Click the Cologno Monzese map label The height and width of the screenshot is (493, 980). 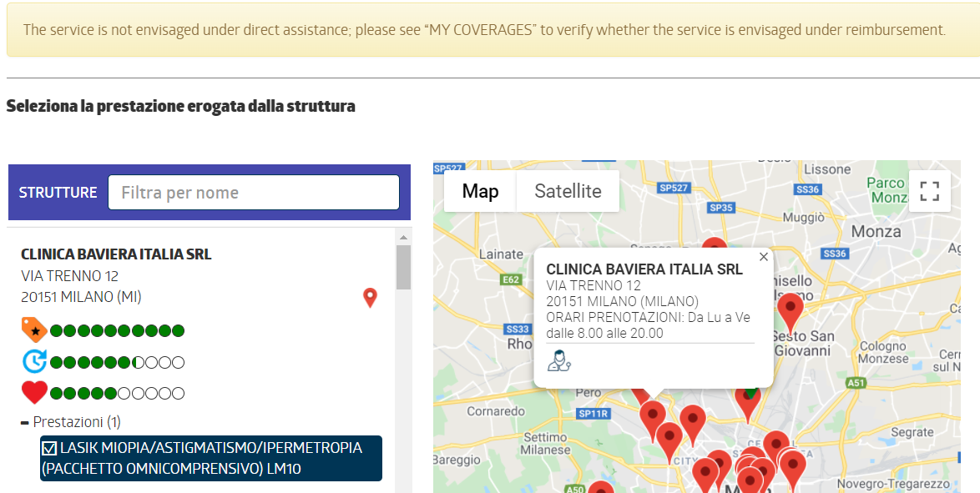coord(883,352)
